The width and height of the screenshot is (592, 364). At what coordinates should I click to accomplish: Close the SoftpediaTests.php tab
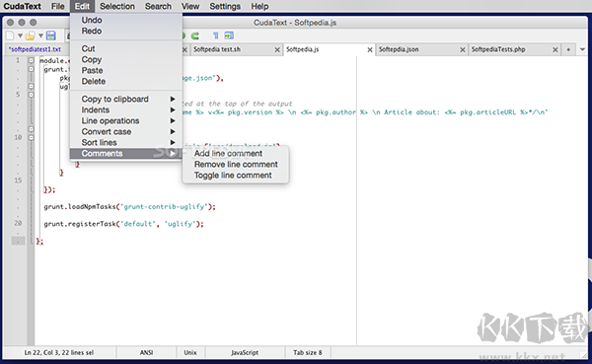[x=555, y=49]
